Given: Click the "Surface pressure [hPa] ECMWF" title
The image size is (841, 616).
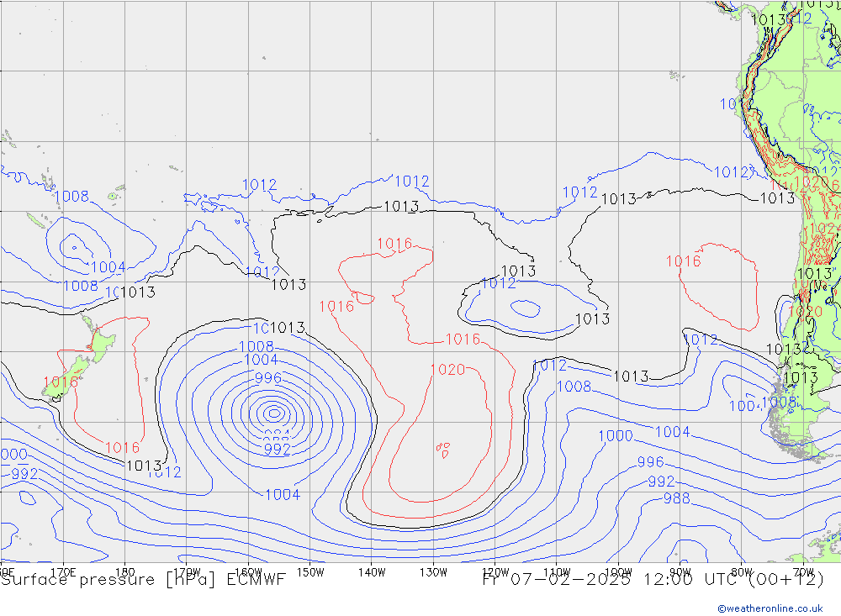Looking at the screenshot, I should point(143,580).
